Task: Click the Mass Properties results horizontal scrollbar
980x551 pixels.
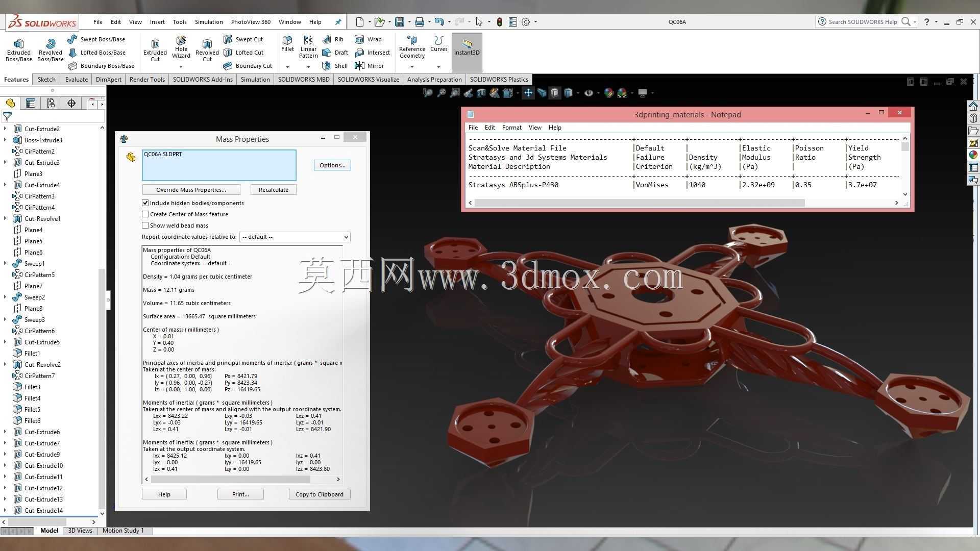Action: 231,480
